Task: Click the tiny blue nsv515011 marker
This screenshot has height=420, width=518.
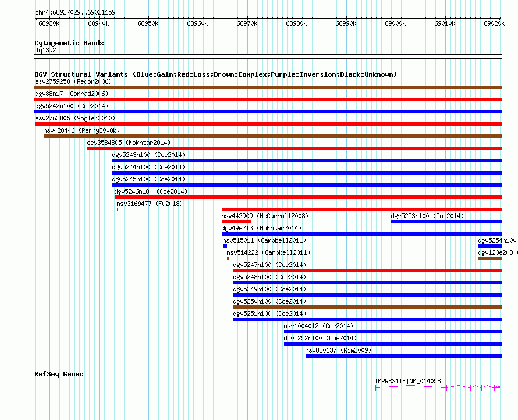Action: coord(225,246)
